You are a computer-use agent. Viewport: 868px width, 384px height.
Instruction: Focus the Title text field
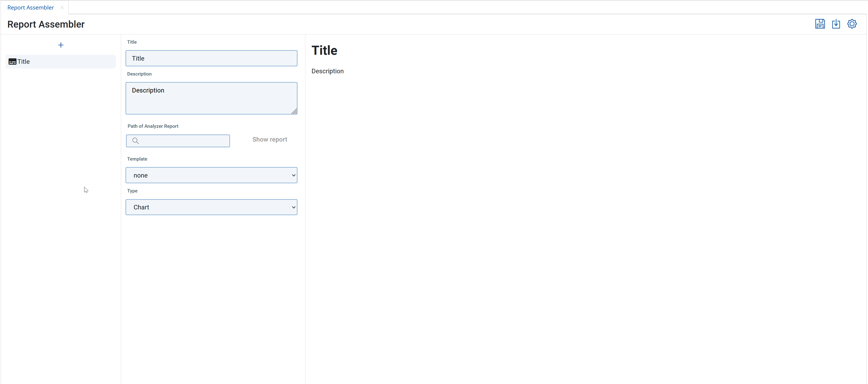[x=211, y=58]
